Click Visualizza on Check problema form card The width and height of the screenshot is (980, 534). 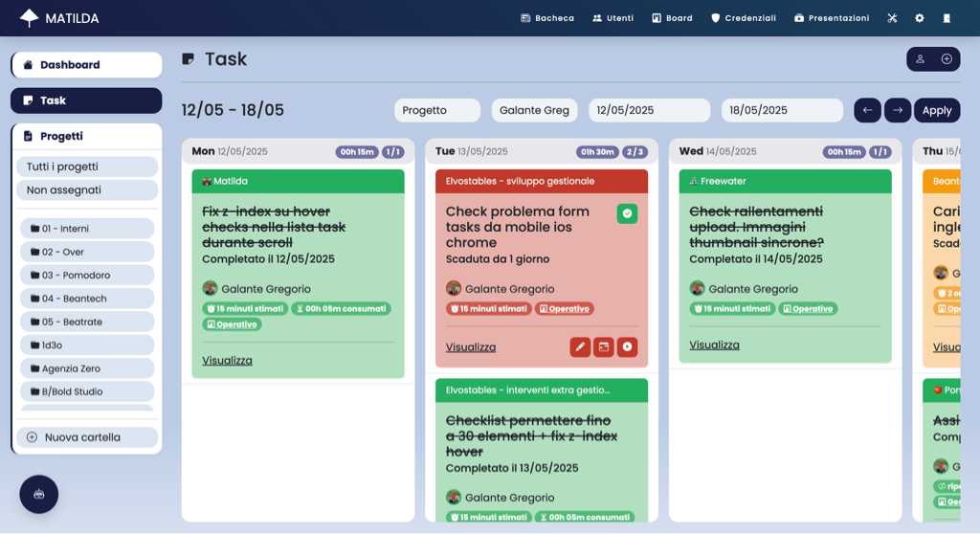tap(471, 347)
